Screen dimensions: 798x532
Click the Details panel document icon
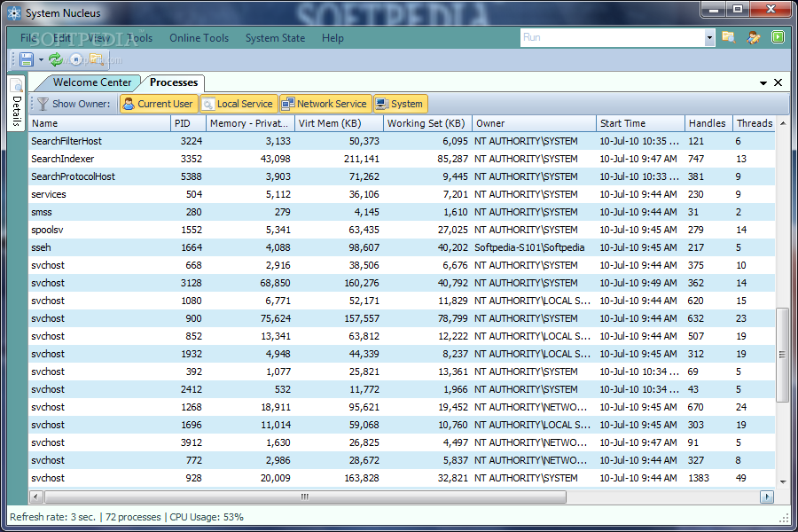click(x=16, y=85)
